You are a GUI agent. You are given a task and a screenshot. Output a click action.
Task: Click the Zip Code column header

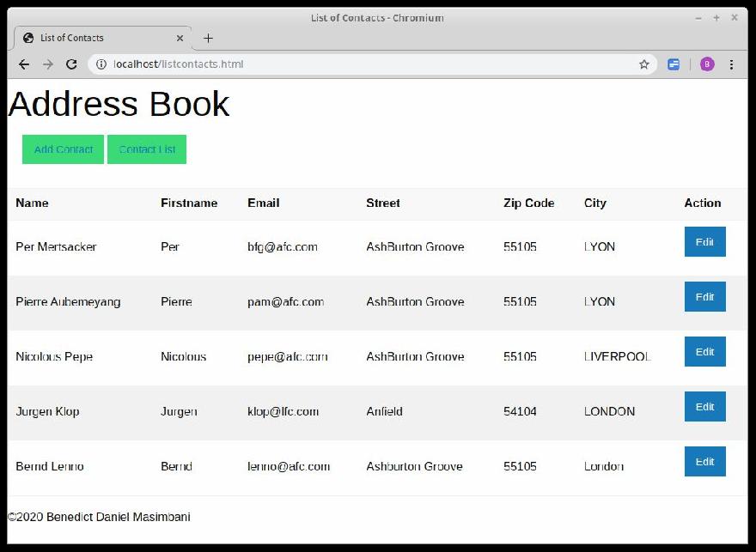tap(529, 203)
